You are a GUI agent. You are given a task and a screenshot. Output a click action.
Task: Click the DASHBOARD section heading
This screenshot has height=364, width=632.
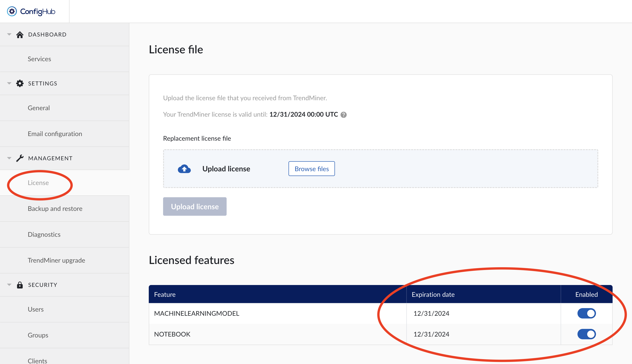tap(47, 34)
